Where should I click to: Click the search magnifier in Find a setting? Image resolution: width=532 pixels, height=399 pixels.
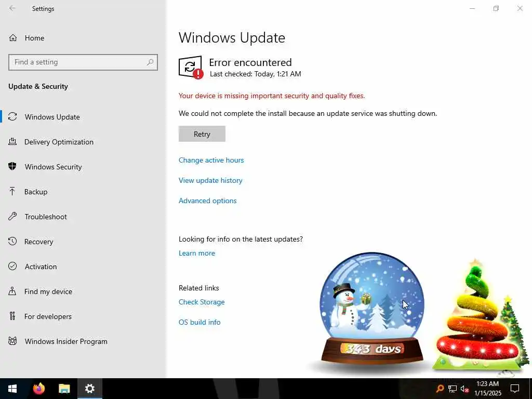pyautogui.click(x=150, y=62)
